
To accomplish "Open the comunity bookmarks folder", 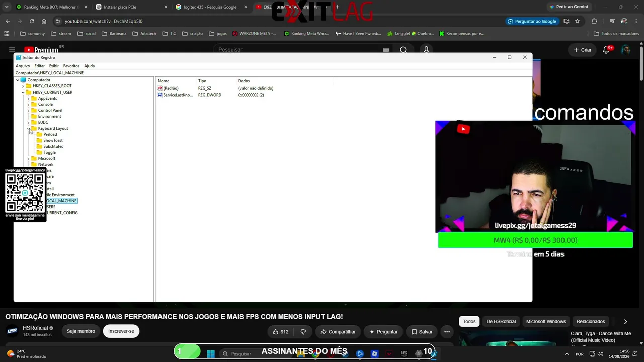I will pos(33,34).
